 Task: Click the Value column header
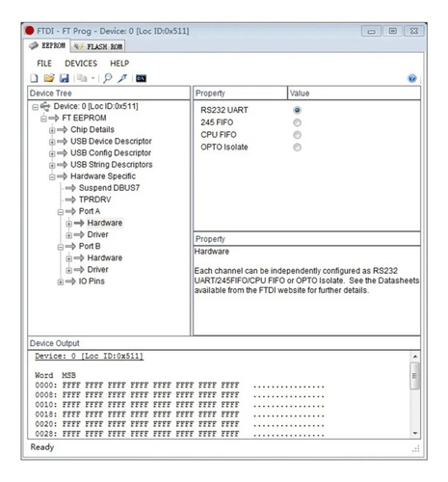[354, 94]
